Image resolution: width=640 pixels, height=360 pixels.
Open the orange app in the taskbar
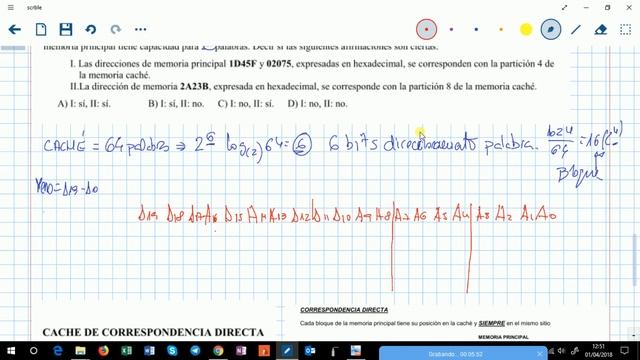264,351
